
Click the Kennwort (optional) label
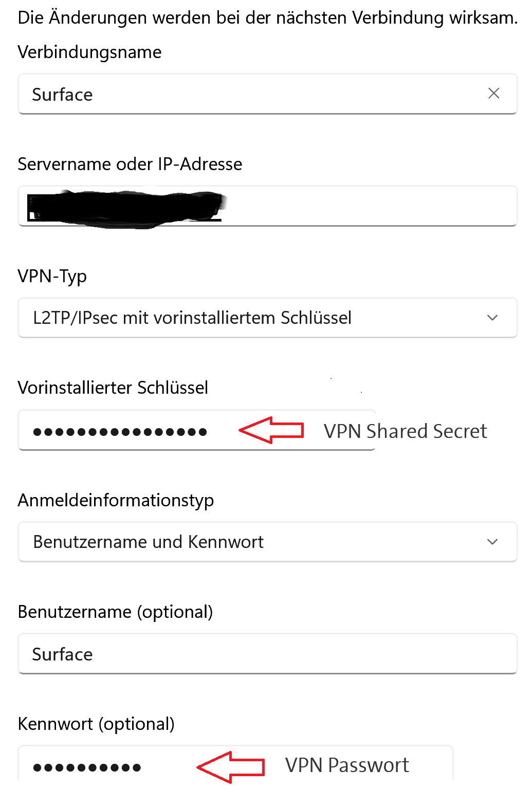[x=96, y=724]
